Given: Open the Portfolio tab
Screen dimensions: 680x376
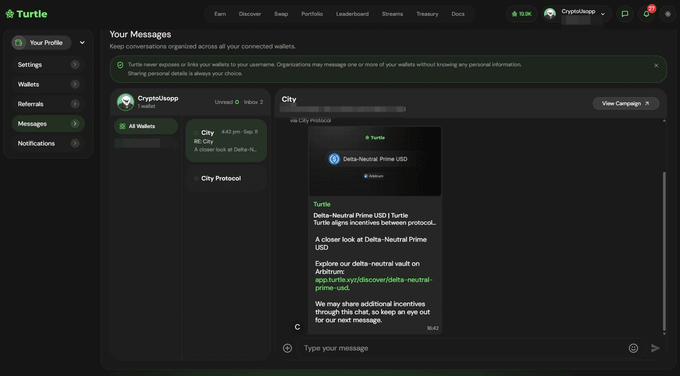Looking at the screenshot, I should [312, 14].
